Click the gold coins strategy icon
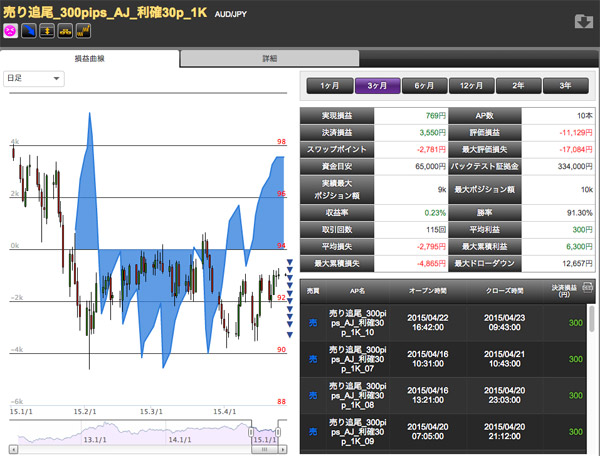Image resolution: width=600 pixels, height=456 pixels. (x=65, y=31)
